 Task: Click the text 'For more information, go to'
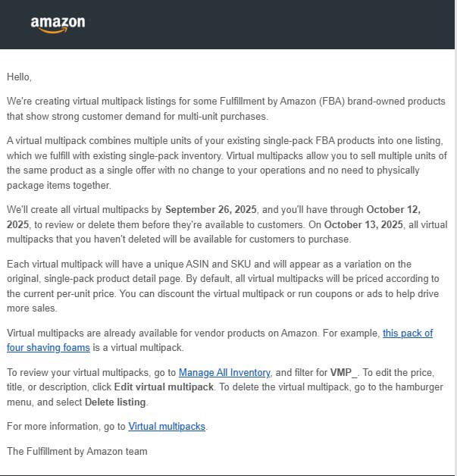coord(67,427)
